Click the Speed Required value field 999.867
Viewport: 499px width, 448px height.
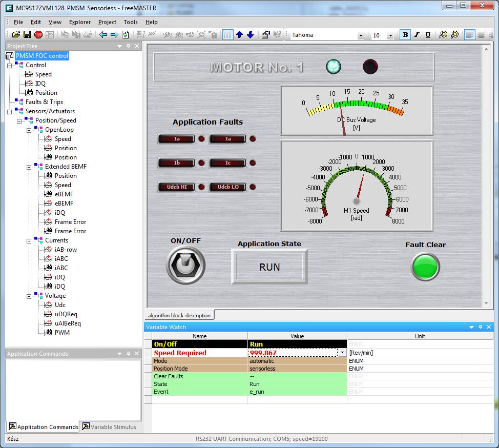[293, 353]
